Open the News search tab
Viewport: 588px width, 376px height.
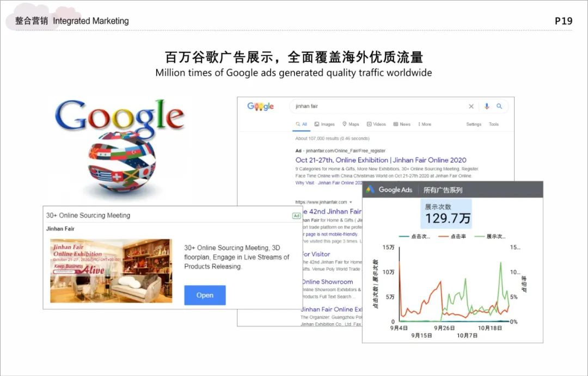(402, 124)
